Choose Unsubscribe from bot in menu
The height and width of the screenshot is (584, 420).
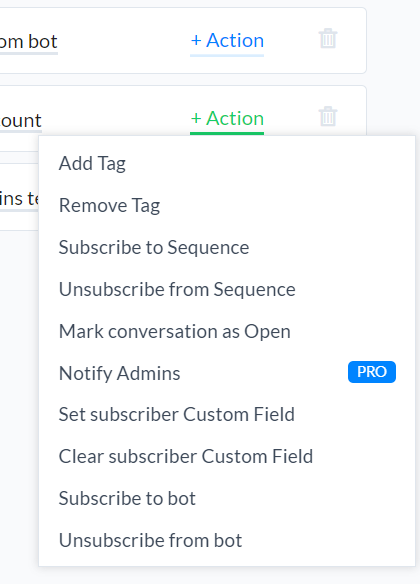click(x=227, y=540)
